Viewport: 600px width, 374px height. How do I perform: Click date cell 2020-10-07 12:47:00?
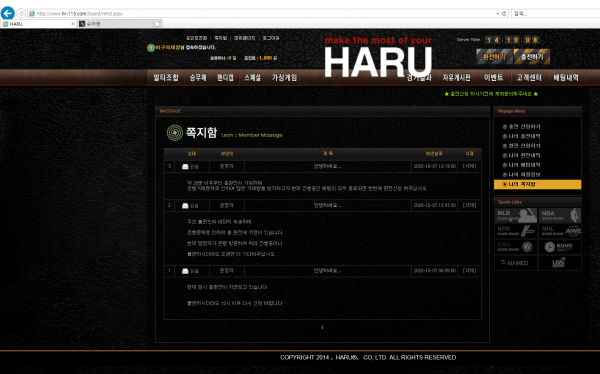(x=434, y=205)
